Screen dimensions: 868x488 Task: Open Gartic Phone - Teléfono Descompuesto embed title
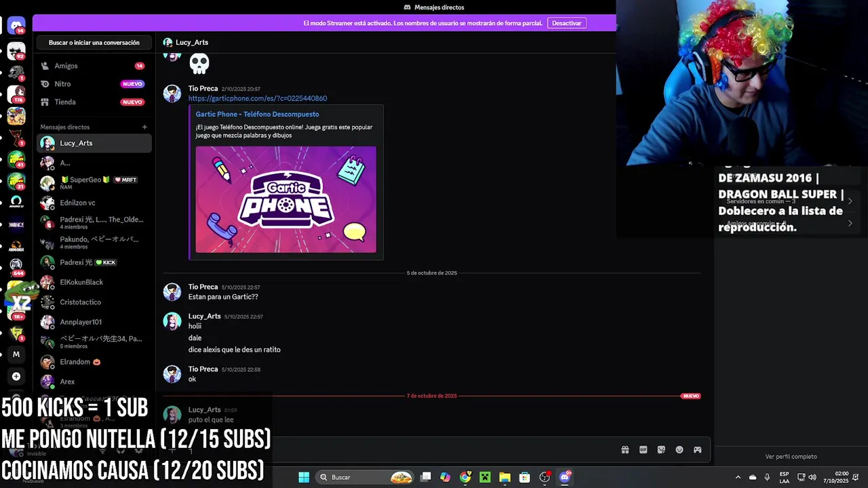(257, 114)
